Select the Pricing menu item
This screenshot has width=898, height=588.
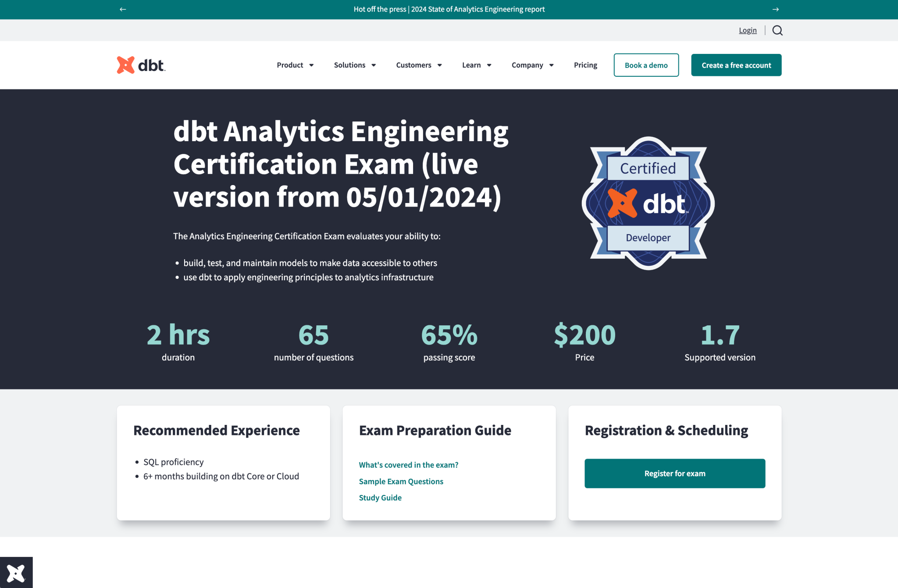(585, 65)
